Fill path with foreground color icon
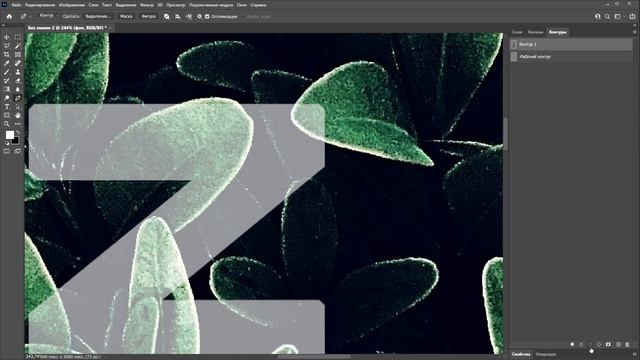 [x=572, y=344]
